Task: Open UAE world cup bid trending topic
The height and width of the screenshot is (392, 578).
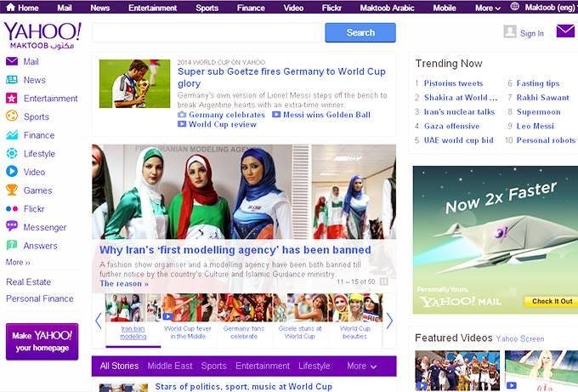Action: pyautogui.click(x=458, y=140)
